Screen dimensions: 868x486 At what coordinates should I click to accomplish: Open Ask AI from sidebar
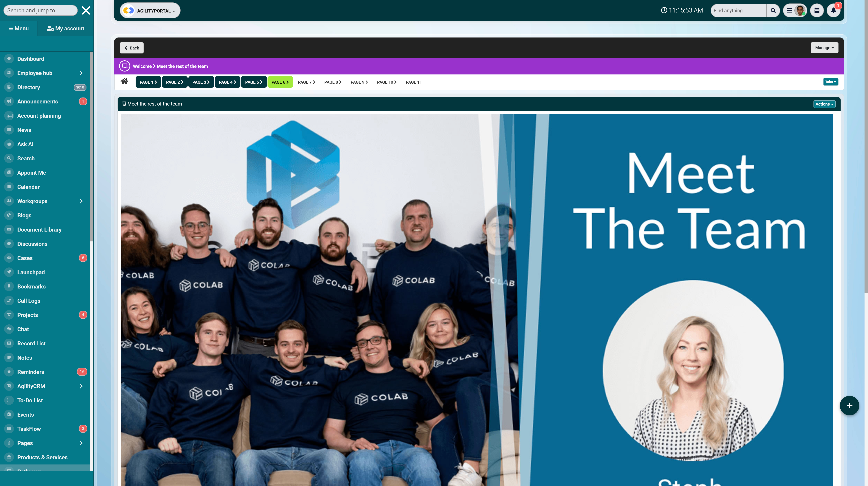[25, 144]
